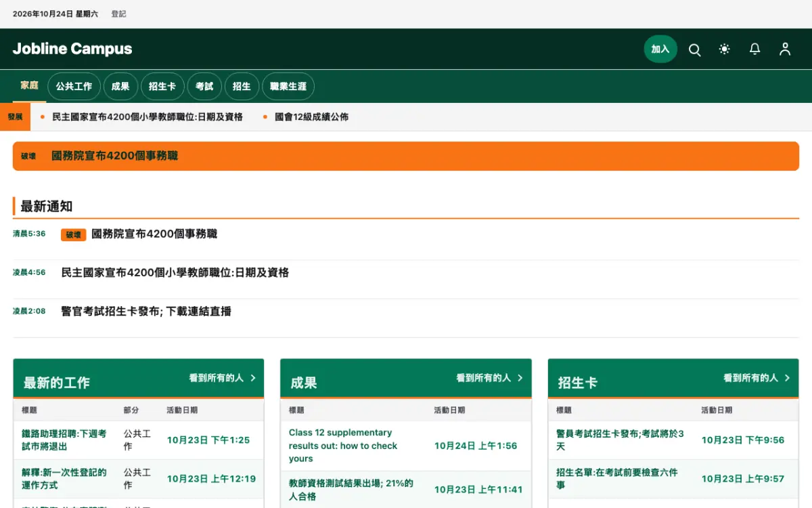Click 活動日期 column header in 最新的工作

tap(183, 410)
